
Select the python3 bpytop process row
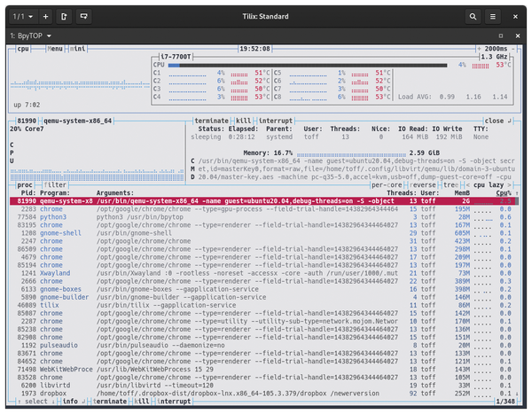tap(264, 217)
